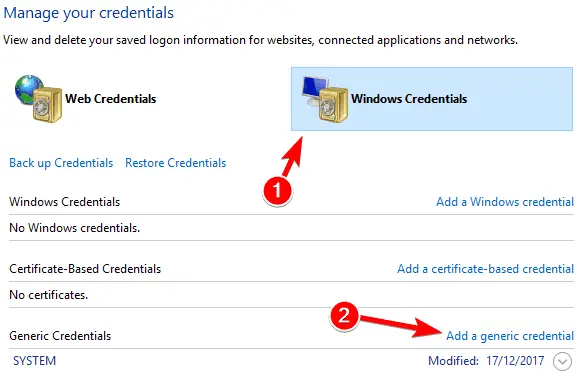The width and height of the screenshot is (581, 375).
Task: Open the Restore Credentials link
Action: pyautogui.click(x=176, y=163)
